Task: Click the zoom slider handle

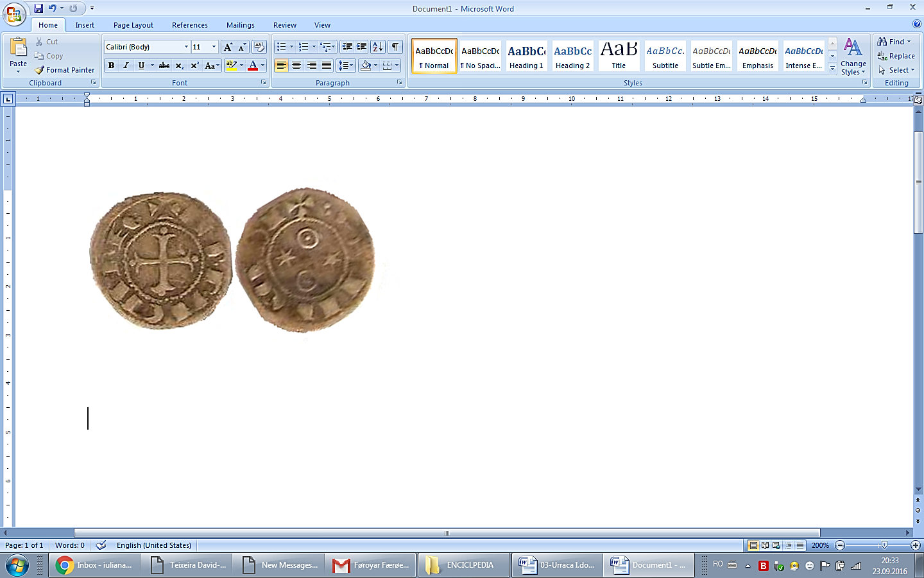Action: coord(884,545)
